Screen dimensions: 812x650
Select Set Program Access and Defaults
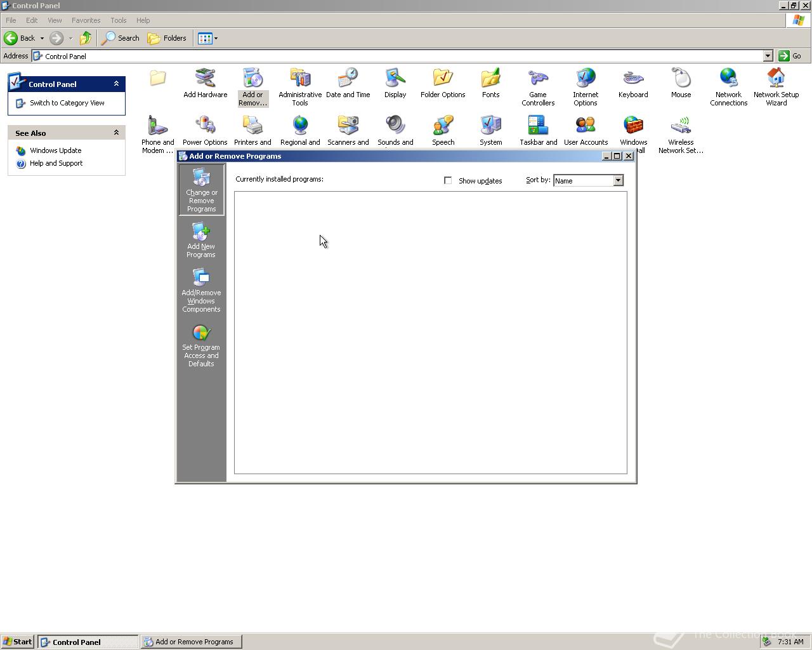[201, 346]
